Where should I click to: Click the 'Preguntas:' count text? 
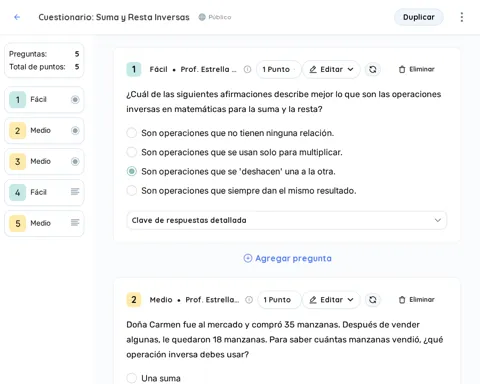(28, 54)
